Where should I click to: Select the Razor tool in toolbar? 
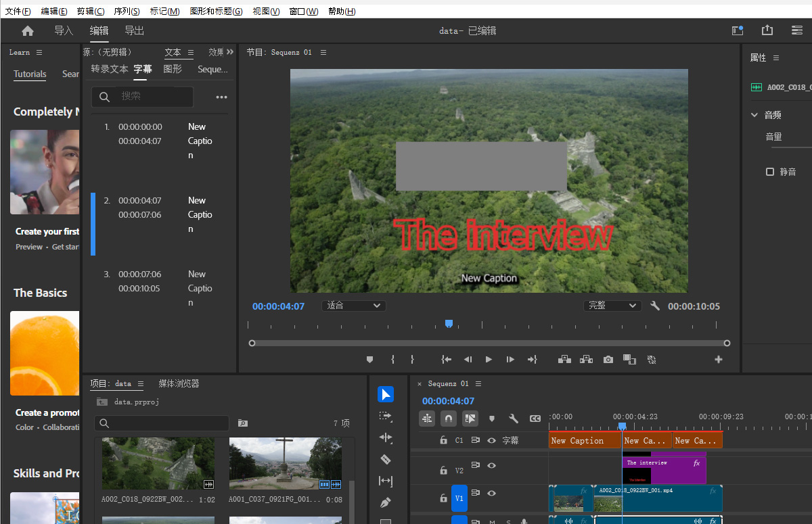pyautogui.click(x=386, y=460)
